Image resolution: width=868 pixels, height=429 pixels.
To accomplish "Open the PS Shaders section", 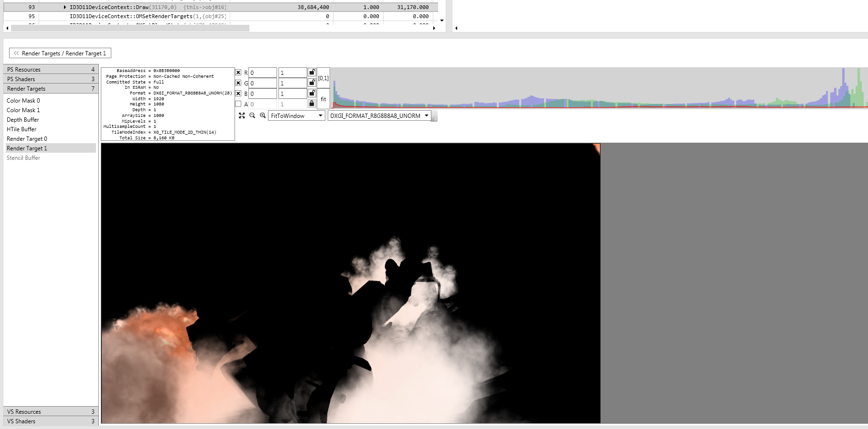I will click(51, 79).
